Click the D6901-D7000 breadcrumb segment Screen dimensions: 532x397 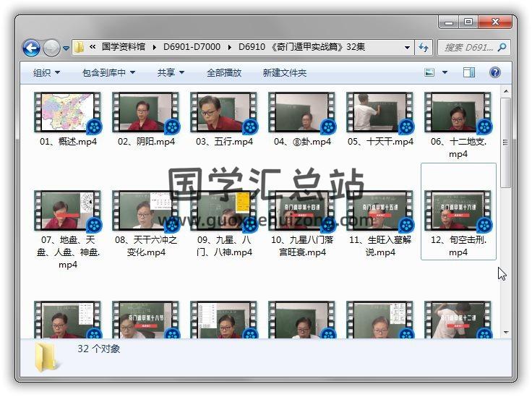pyautogui.click(x=191, y=48)
